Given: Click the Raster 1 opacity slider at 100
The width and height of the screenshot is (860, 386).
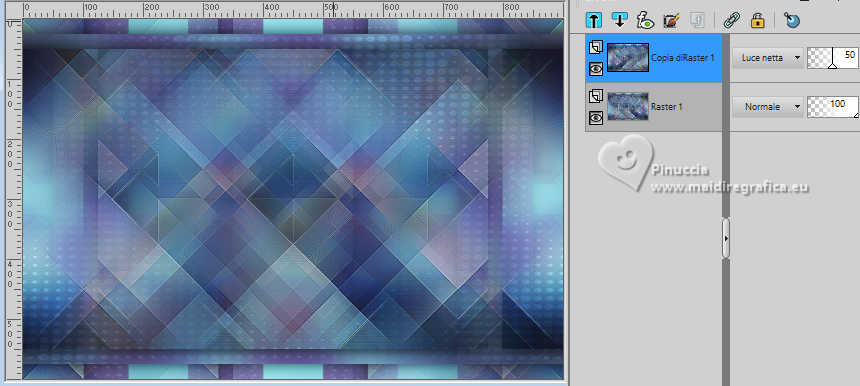Looking at the screenshot, I should [834, 107].
